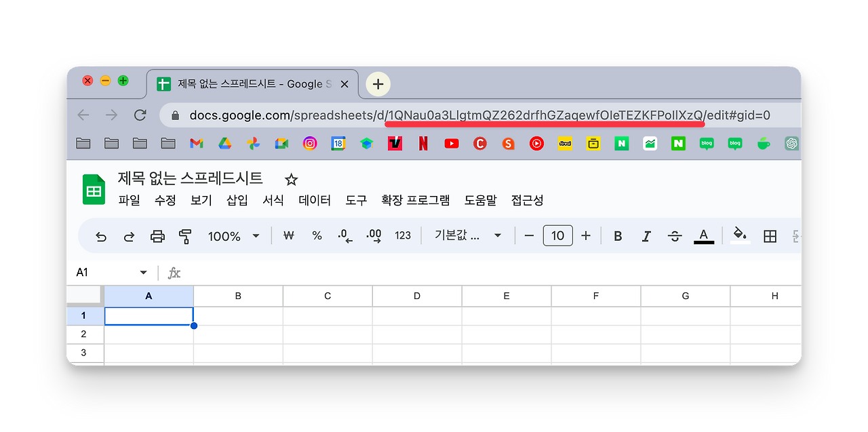Click the lock icon in address bar
This screenshot has height=432, width=868.
(x=176, y=115)
